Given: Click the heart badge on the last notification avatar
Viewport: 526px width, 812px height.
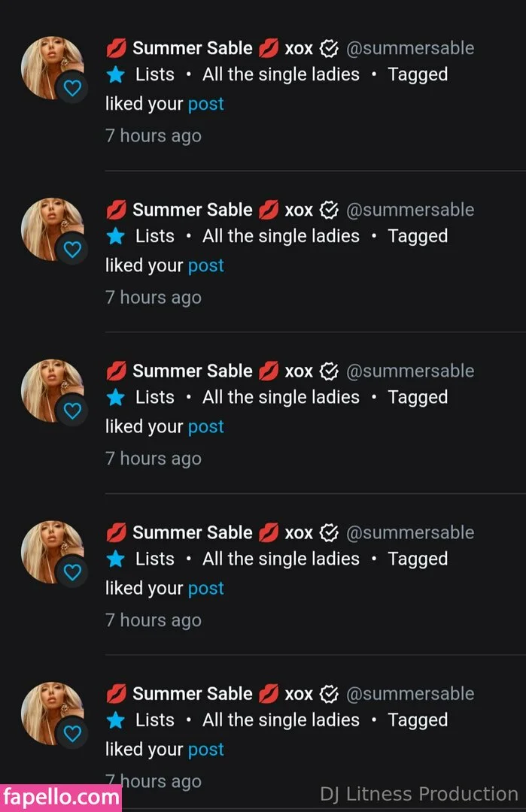Looking at the screenshot, I should pyautogui.click(x=72, y=734).
